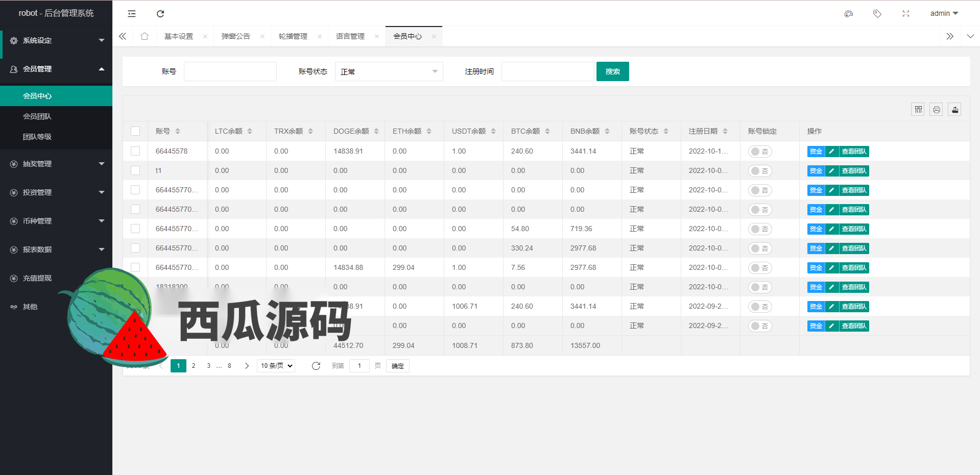Open the 账号状态 dropdown

389,71
